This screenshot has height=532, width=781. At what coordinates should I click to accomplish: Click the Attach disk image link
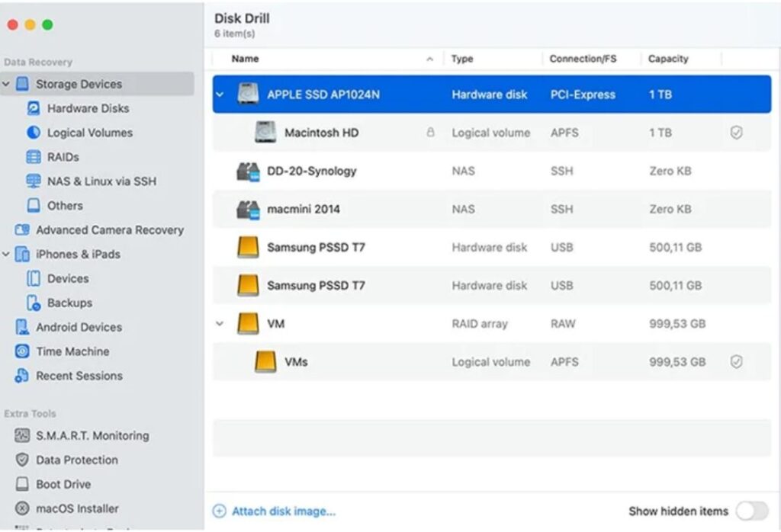[x=283, y=511]
